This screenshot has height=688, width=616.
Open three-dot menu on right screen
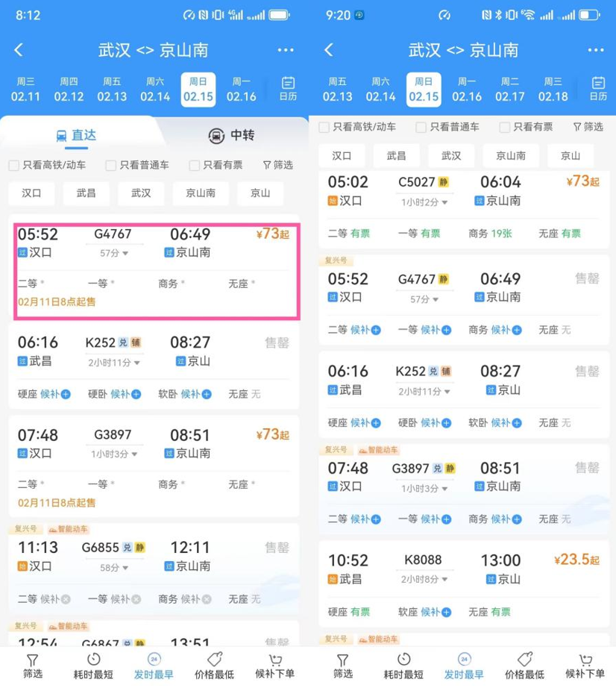coord(595,50)
